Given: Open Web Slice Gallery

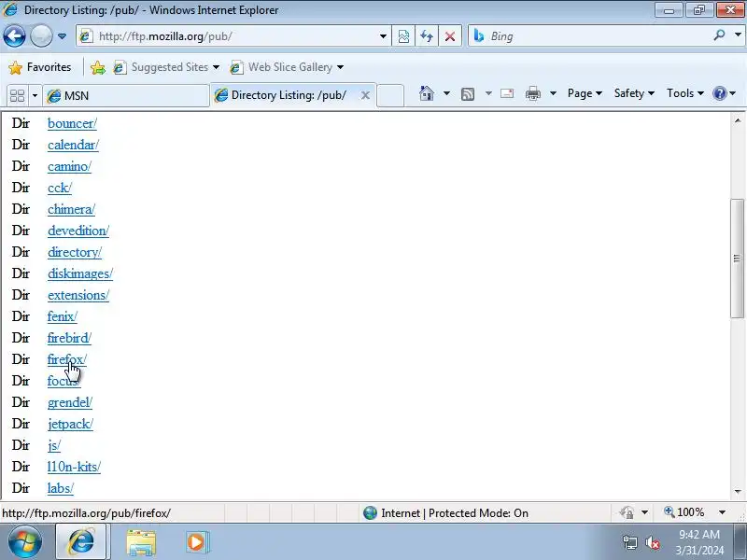Looking at the screenshot, I should [287, 67].
